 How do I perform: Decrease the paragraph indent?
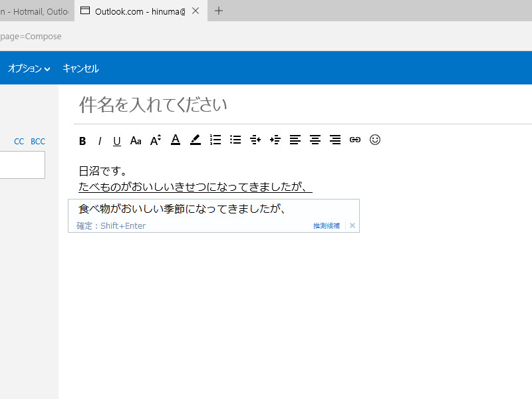point(255,140)
